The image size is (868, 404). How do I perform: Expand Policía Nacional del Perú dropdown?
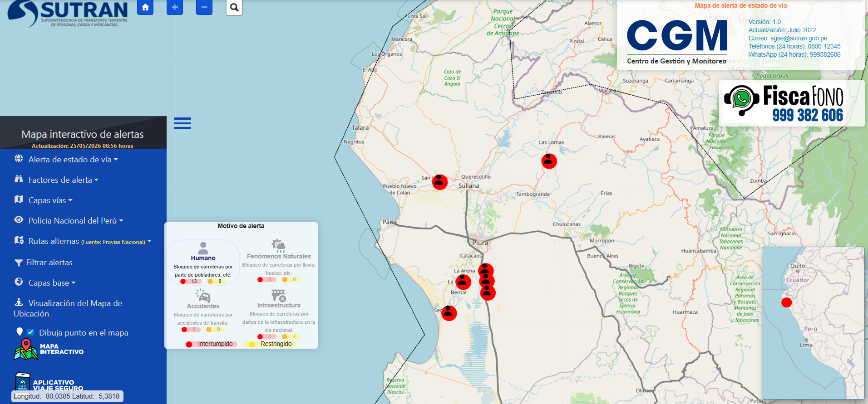coord(76,221)
